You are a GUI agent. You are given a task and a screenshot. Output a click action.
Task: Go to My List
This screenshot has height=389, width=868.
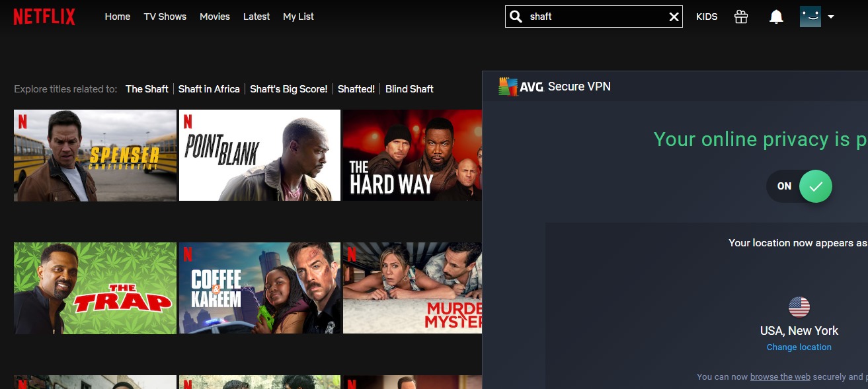298,17
